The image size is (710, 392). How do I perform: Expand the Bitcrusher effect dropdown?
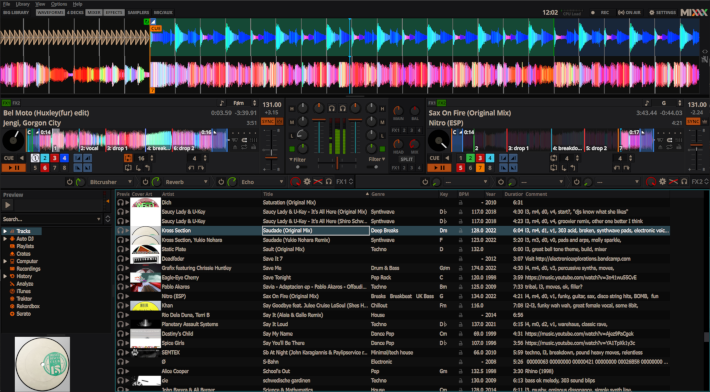(x=130, y=182)
